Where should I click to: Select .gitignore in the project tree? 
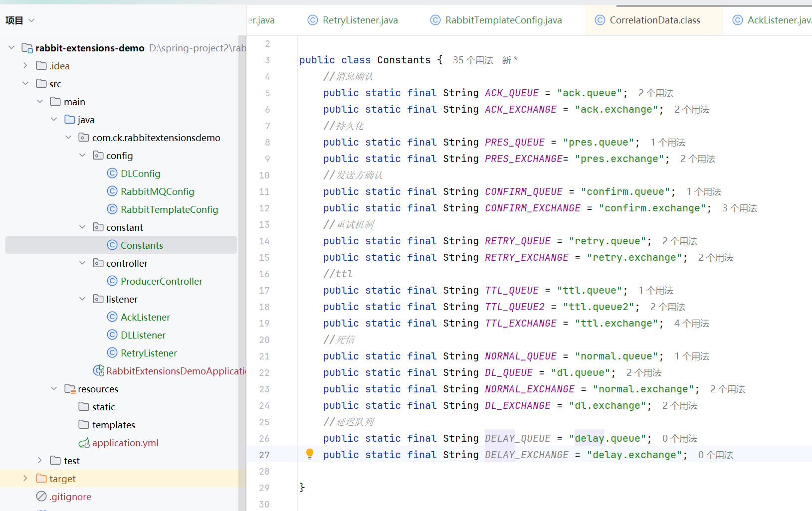click(70, 497)
